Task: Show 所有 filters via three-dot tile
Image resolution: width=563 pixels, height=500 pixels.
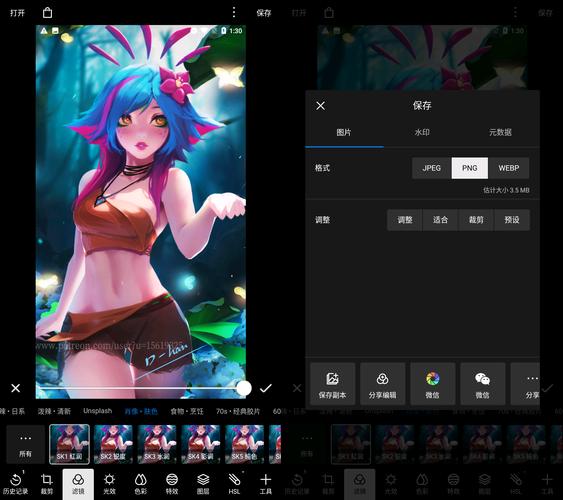Action: [x=25, y=444]
